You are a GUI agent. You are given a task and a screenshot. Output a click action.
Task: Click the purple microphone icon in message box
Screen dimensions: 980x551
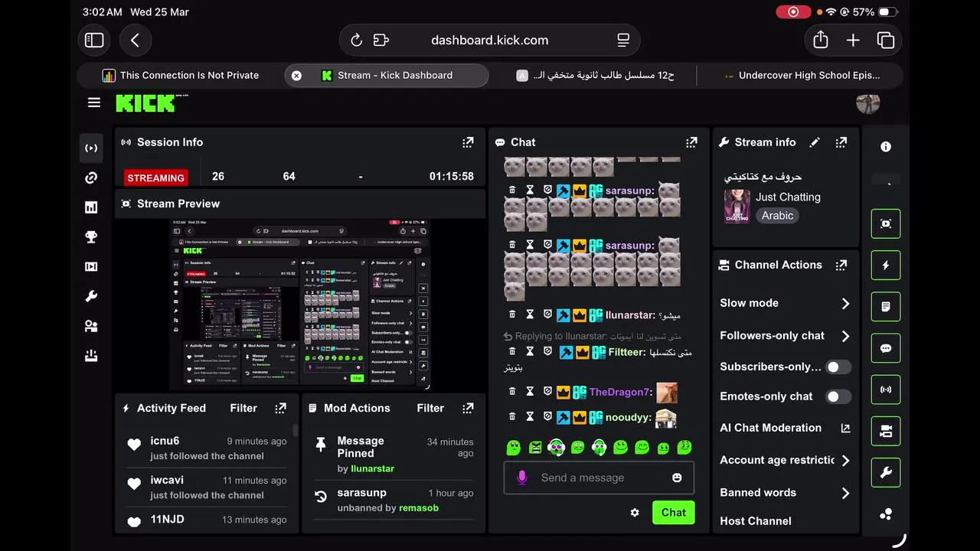click(522, 478)
